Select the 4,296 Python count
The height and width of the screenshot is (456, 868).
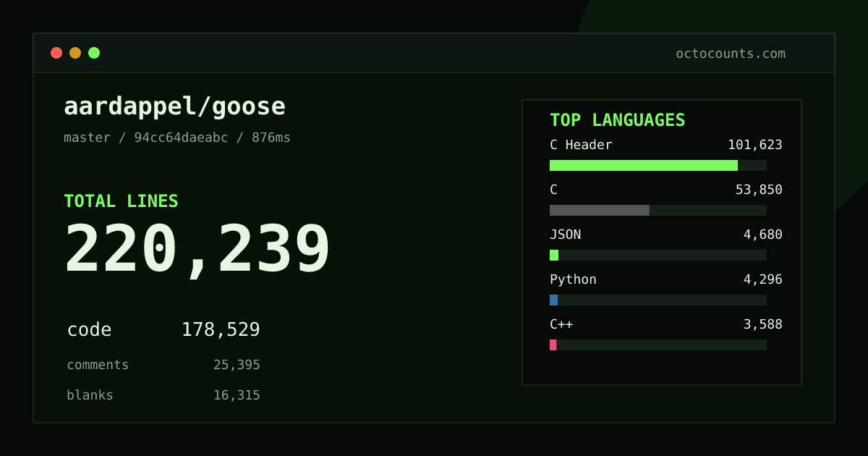click(763, 279)
